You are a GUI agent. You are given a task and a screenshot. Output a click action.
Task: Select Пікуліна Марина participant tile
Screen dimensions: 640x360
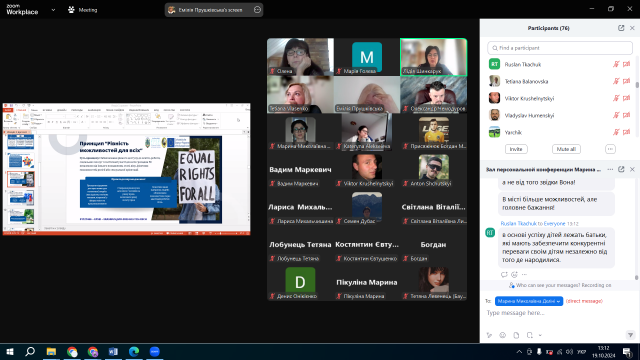pos(367,282)
